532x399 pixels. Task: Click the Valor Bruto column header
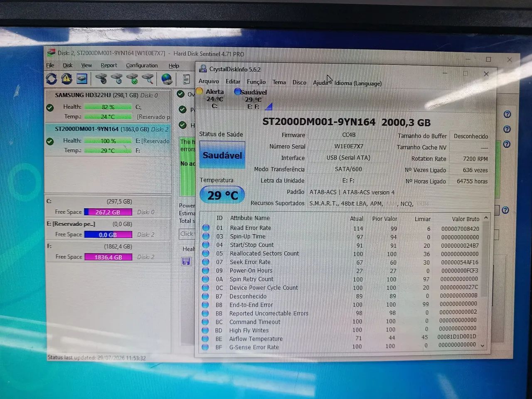pos(465,219)
